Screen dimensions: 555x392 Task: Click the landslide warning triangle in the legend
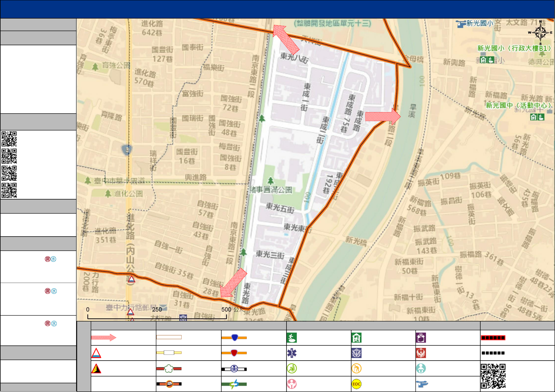point(96,369)
